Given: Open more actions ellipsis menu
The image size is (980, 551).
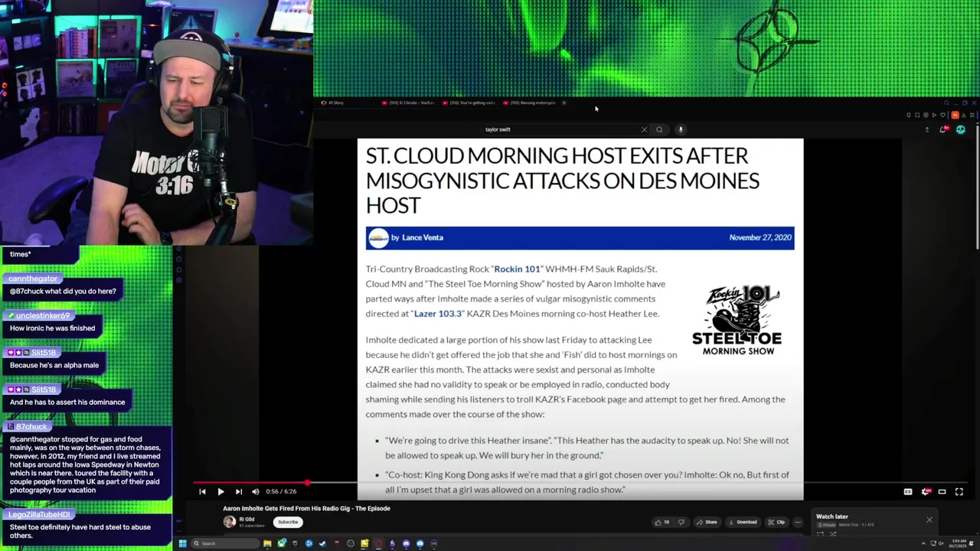Looking at the screenshot, I should point(798,522).
